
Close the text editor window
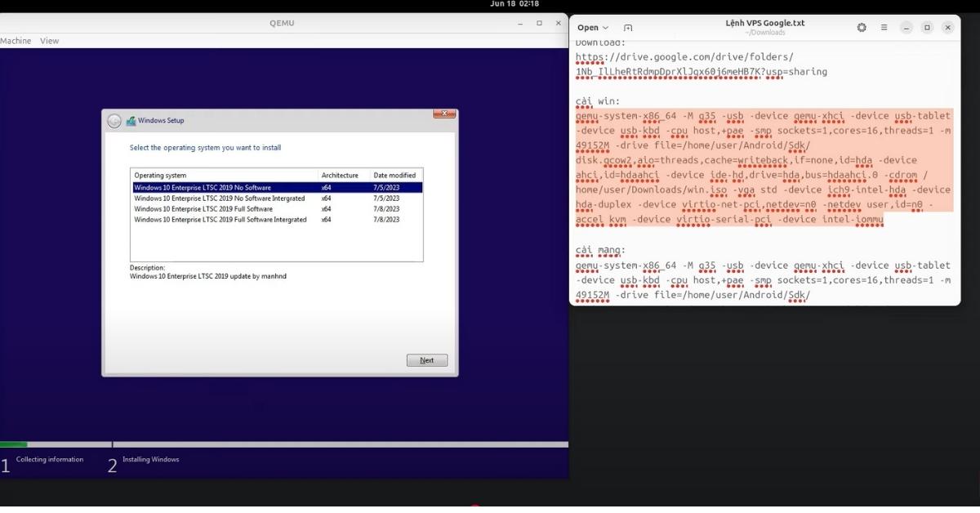(x=947, y=28)
